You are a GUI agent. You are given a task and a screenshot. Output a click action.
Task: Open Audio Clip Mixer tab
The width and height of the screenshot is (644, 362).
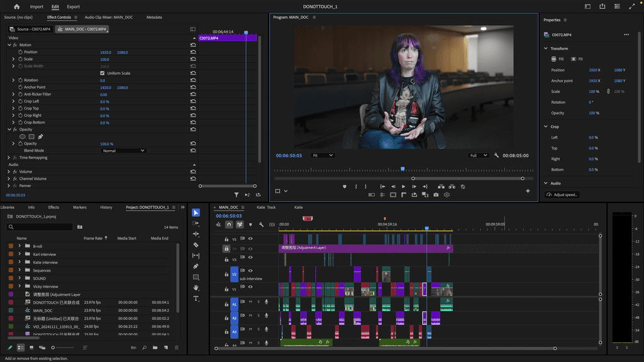click(108, 17)
